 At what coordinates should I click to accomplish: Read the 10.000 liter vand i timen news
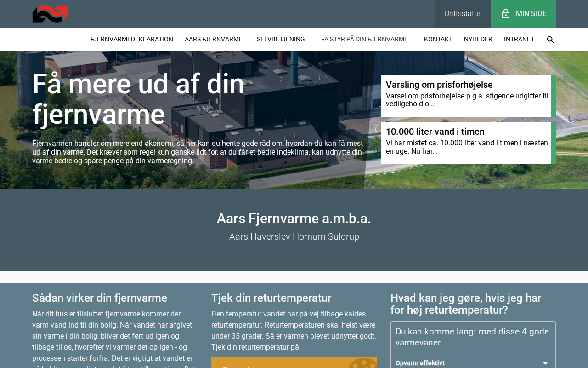pos(469,143)
